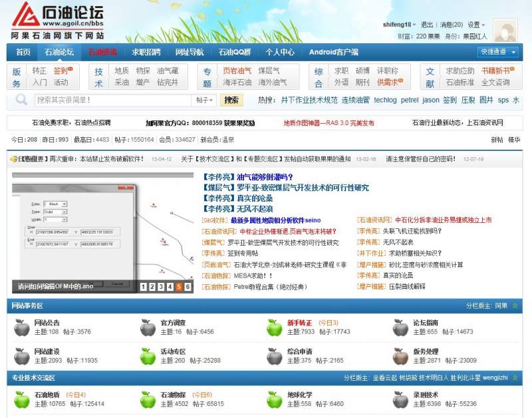Viewport: 532px width, 418px height.
Task: Open 新帖 new posts link
Action: coord(497,140)
